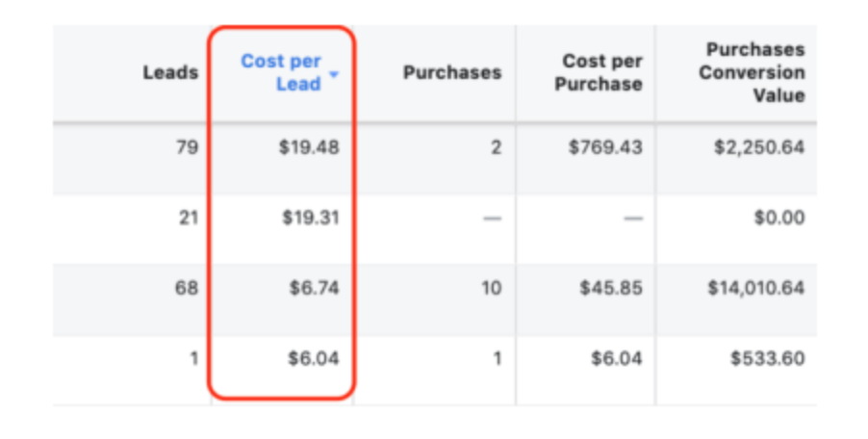This screenshot has width=868, height=439.
Task: Click the Purchases Conversion Value header
Action: (751, 72)
